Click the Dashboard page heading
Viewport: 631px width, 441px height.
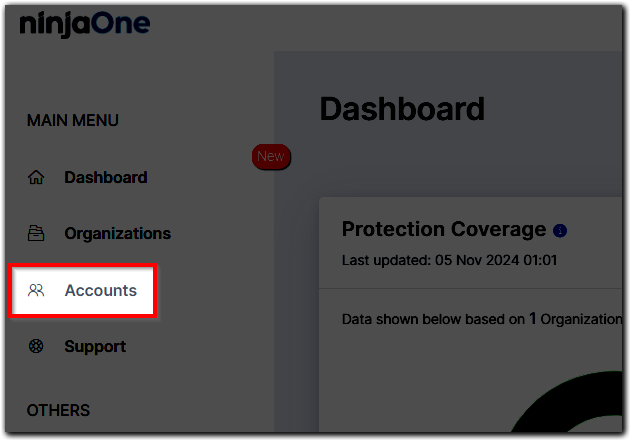[402, 108]
